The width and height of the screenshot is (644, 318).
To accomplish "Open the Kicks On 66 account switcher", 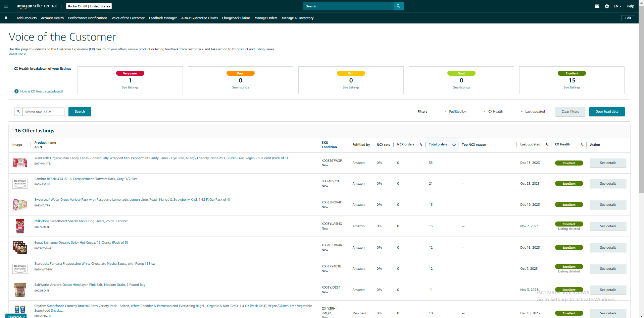I will pyautogui.click(x=89, y=6).
